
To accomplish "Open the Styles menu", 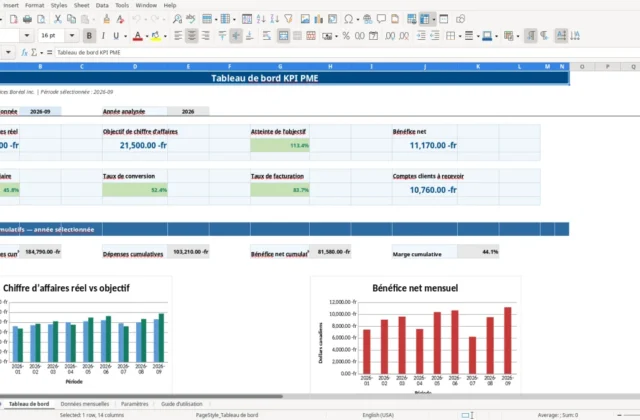I will point(59,5).
